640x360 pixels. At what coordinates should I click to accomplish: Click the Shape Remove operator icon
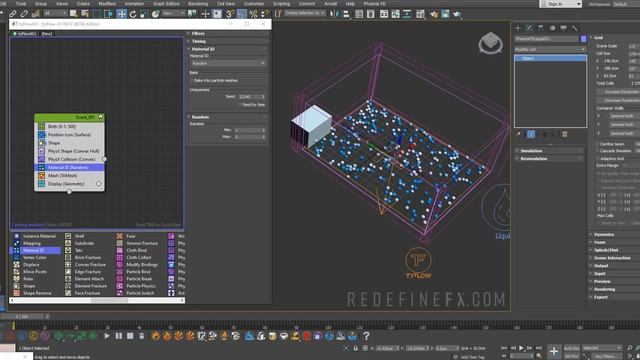pyautogui.click(x=16, y=293)
